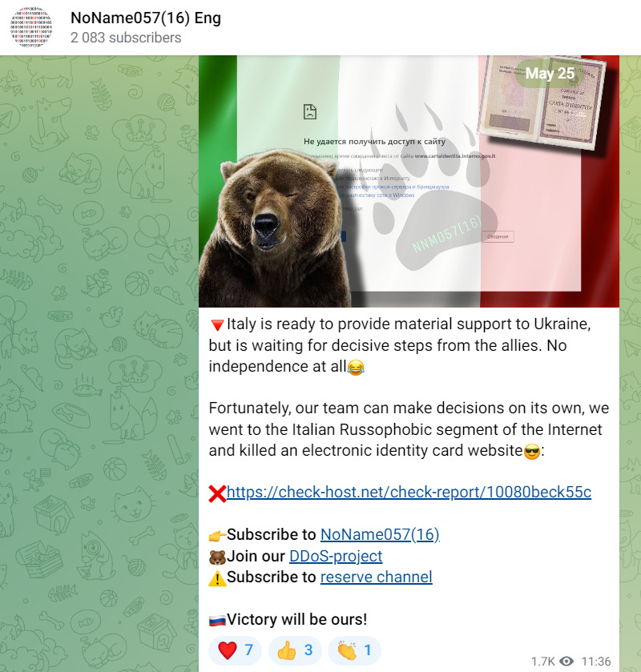Click the red cross mark emoji
The width and height of the screenshot is (641, 672).
[217, 493]
